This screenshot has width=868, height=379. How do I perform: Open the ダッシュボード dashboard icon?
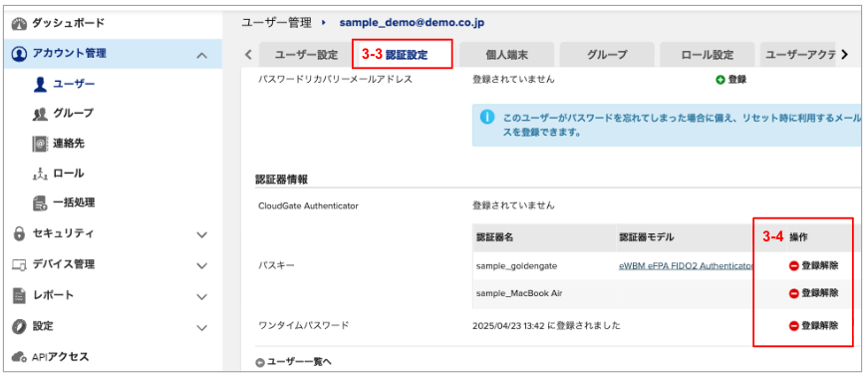coord(19,23)
